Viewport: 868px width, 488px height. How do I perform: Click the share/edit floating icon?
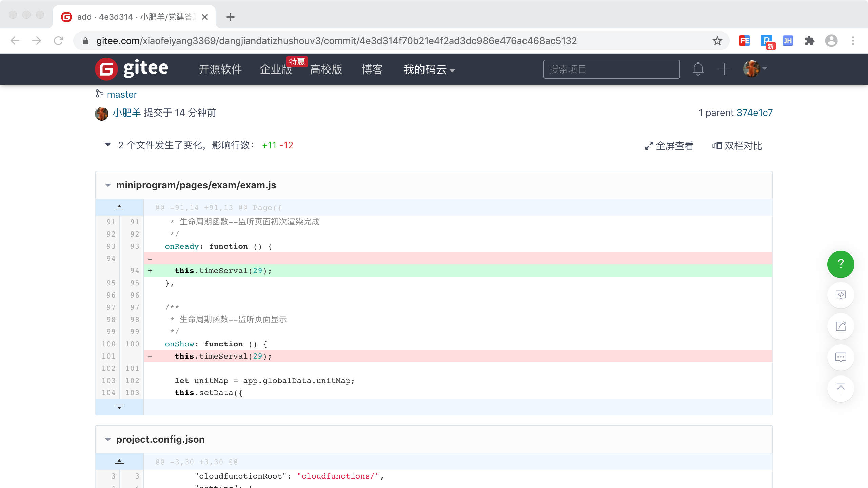click(x=841, y=326)
